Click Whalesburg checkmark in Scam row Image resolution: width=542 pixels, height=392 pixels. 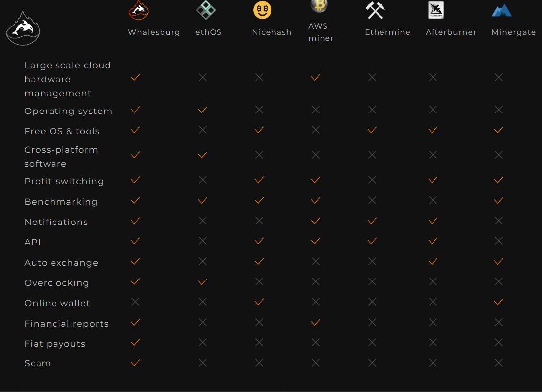(x=135, y=363)
